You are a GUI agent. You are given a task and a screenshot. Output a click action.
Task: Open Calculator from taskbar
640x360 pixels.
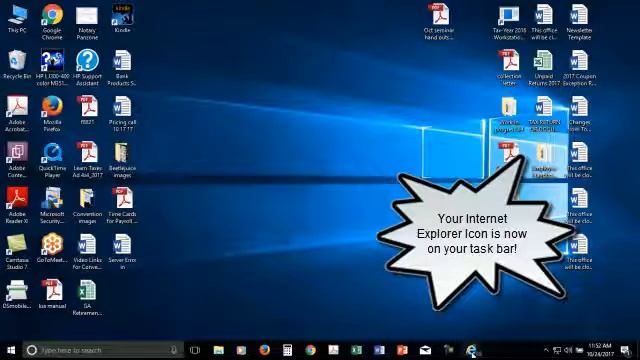[x=287, y=350]
